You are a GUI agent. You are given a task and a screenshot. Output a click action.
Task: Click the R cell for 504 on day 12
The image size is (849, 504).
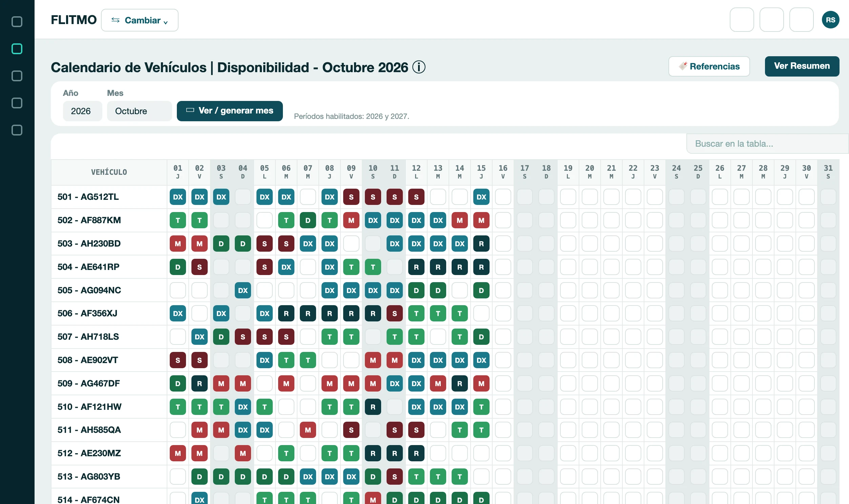click(416, 267)
